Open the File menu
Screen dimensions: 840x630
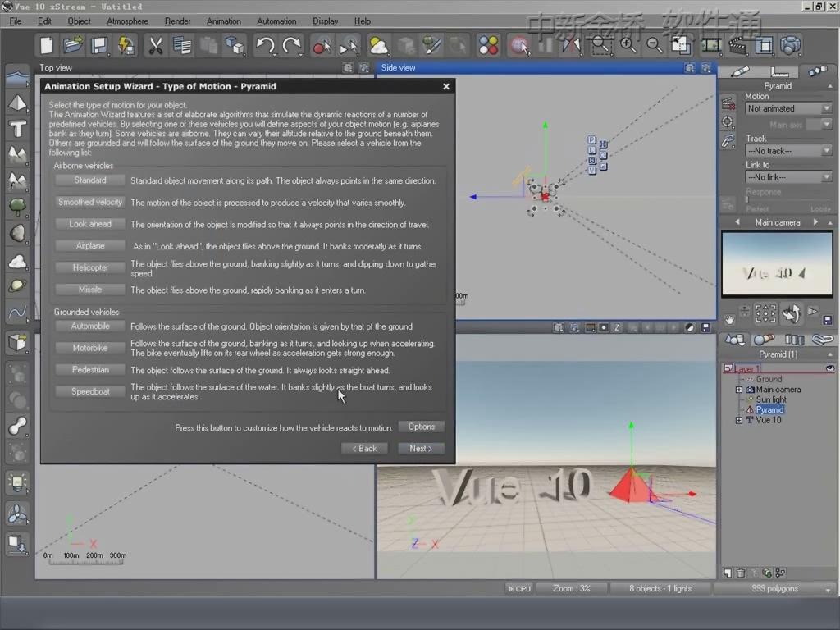click(x=16, y=21)
